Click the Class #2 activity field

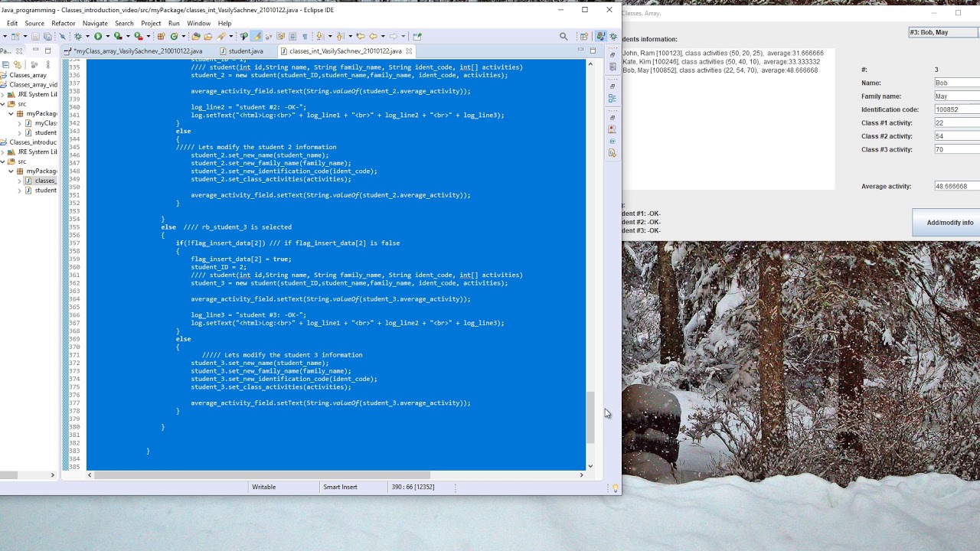(x=957, y=136)
